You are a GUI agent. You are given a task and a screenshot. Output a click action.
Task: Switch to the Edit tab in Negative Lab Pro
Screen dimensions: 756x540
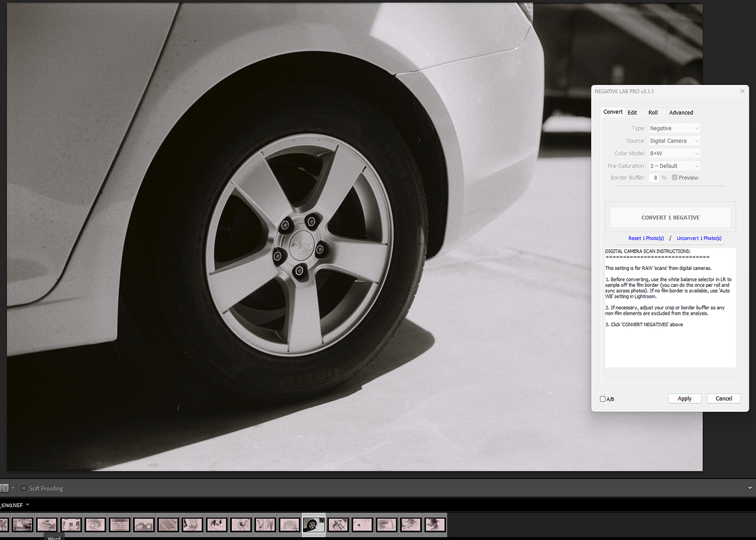[633, 112]
